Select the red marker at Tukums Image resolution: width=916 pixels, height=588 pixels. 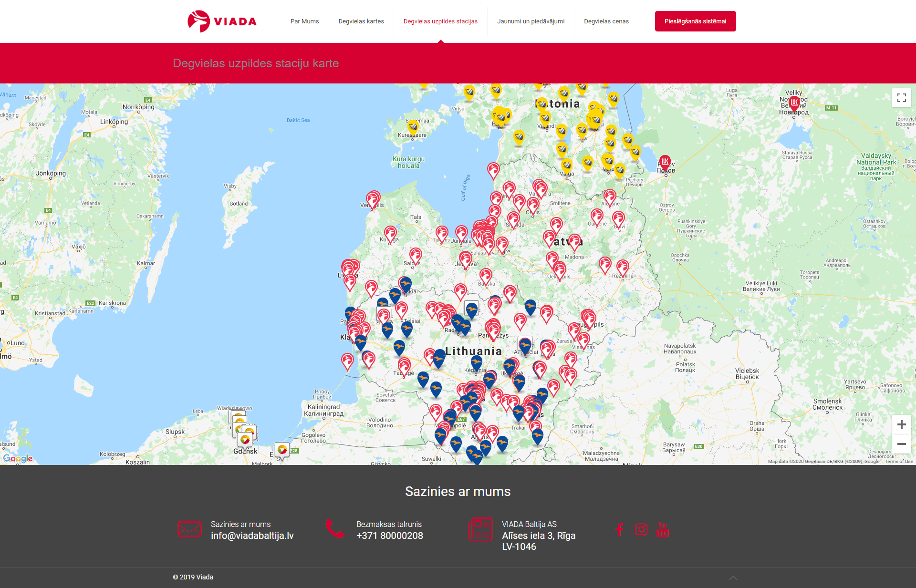click(442, 234)
